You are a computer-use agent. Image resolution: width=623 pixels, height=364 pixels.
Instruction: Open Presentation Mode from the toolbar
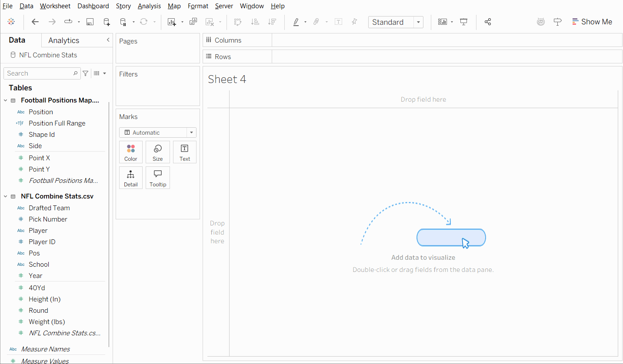point(464,22)
